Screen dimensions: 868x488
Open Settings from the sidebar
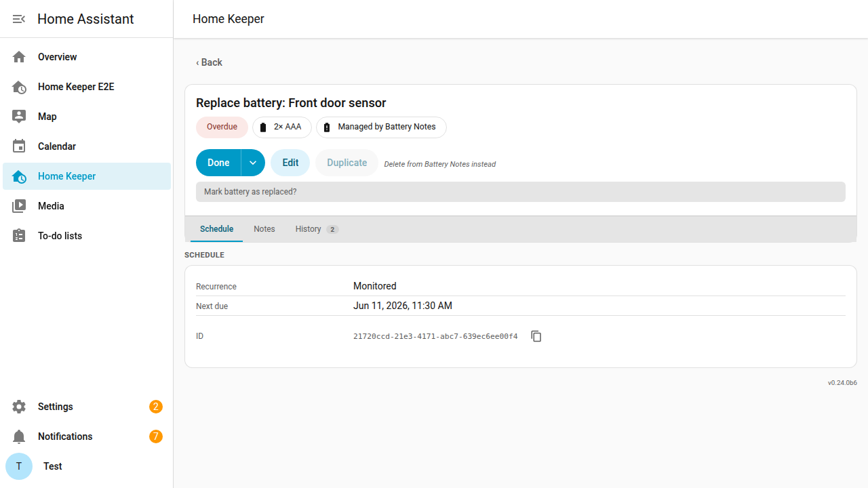tap(87, 407)
